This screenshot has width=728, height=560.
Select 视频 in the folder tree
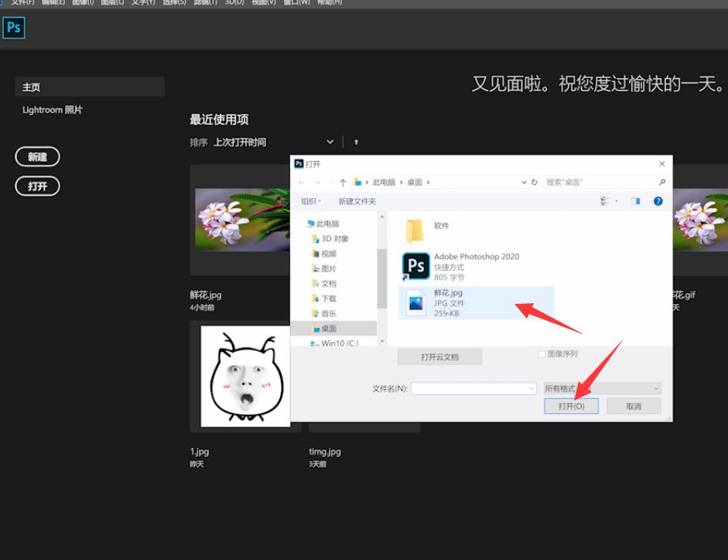(x=324, y=254)
